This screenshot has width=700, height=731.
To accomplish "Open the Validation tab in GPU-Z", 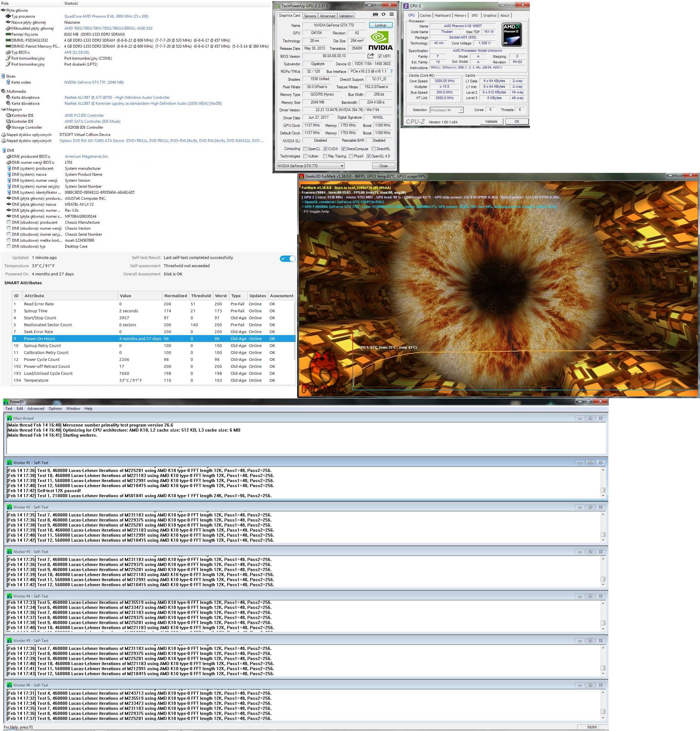I will coord(346,16).
